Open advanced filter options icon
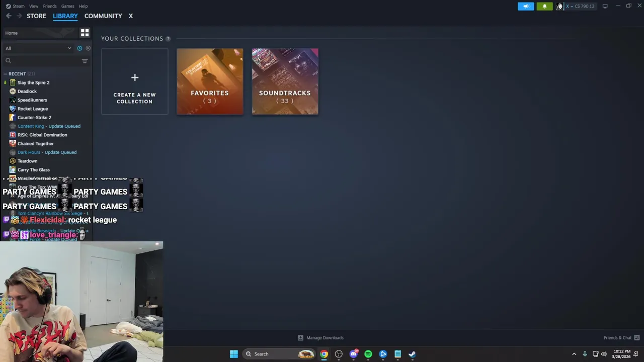This screenshot has height=362, width=644. click(x=85, y=61)
